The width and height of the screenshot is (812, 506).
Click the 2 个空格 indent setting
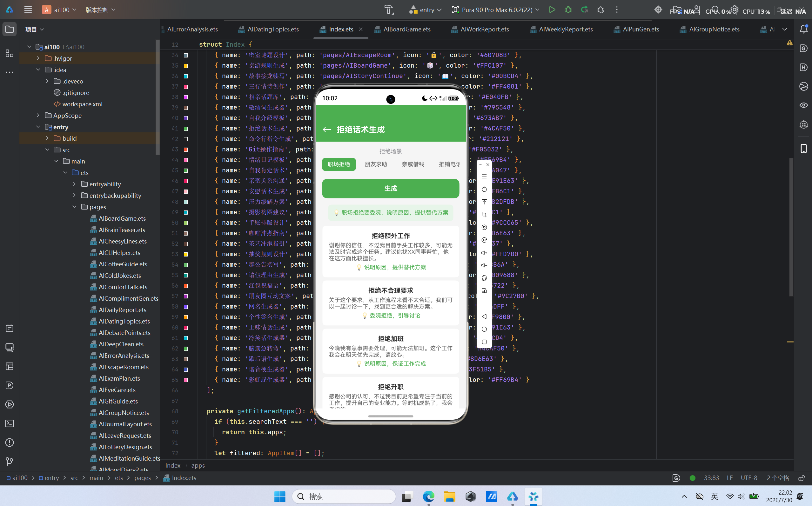[778, 478]
